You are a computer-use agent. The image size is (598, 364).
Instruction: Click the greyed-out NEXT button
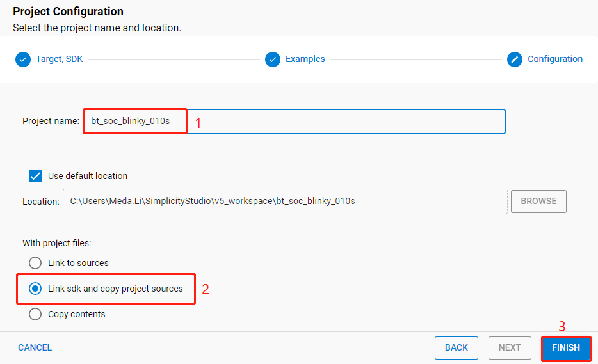click(510, 347)
